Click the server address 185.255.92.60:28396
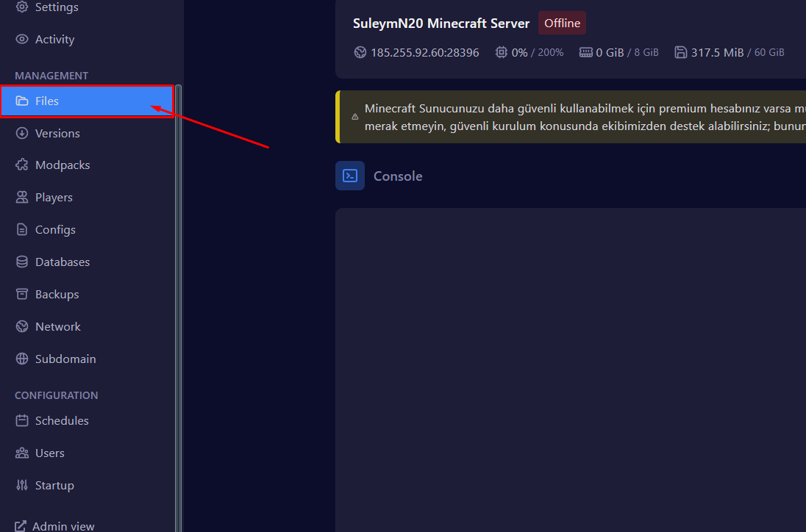This screenshot has width=806, height=532. point(424,52)
